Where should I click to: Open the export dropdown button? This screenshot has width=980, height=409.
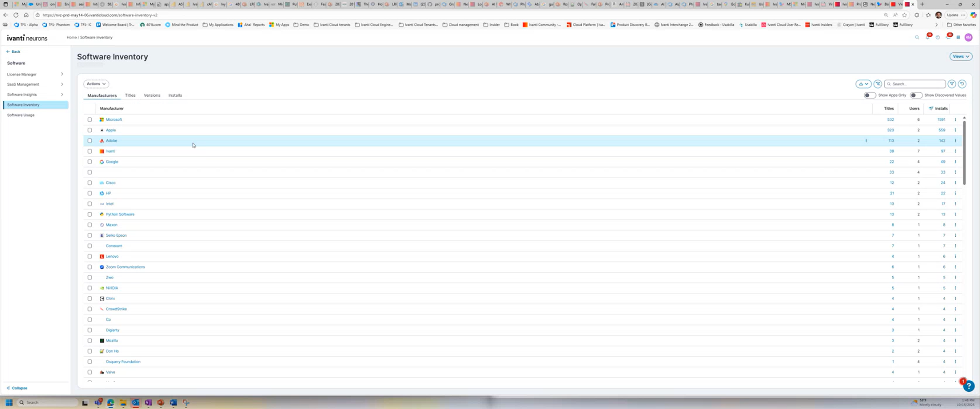[x=863, y=84]
